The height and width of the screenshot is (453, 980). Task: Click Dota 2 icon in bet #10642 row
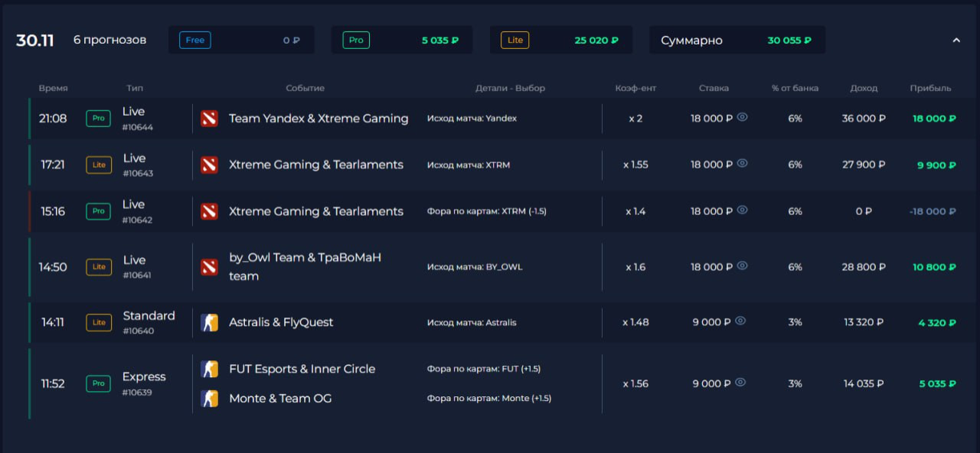point(209,211)
